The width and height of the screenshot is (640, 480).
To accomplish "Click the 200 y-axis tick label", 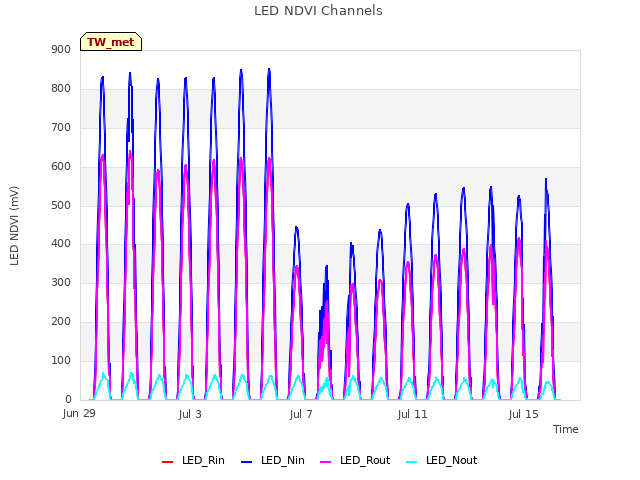I will tap(61, 322).
